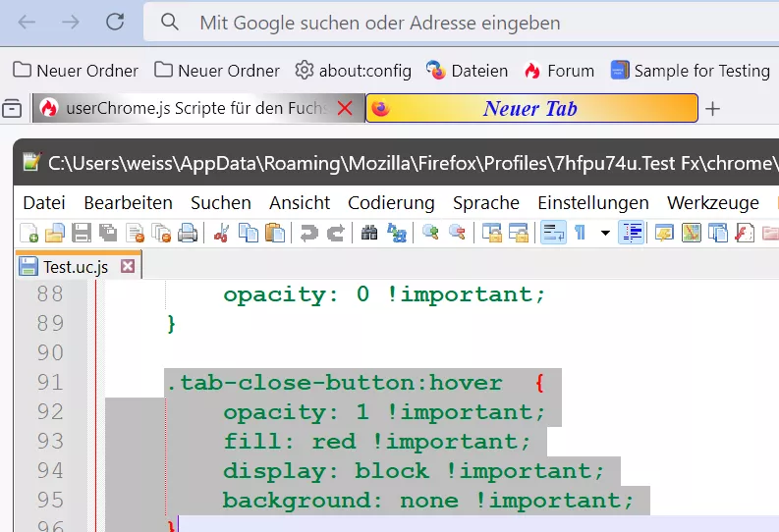Click the Firefox address search field
This screenshot has width=779, height=532.
pos(461,23)
